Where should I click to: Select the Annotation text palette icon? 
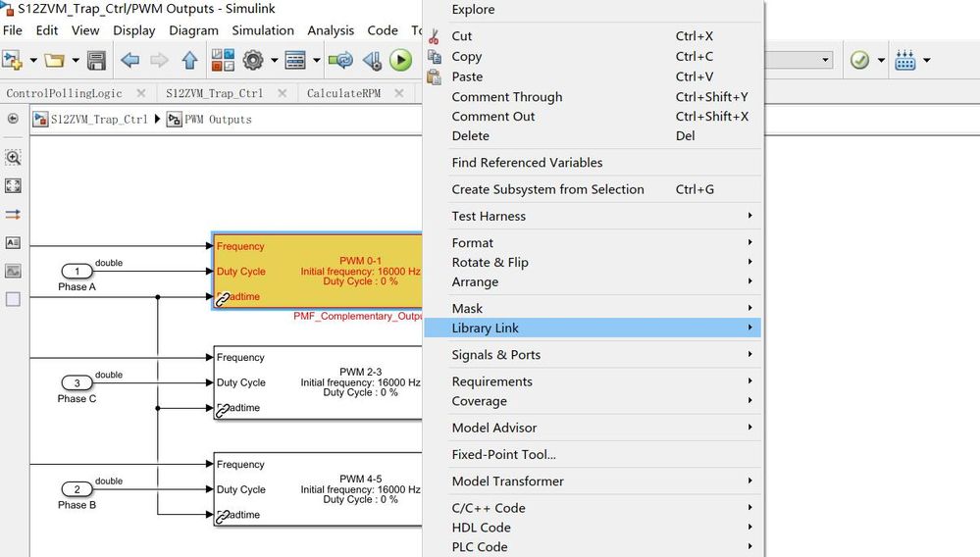tap(13, 242)
